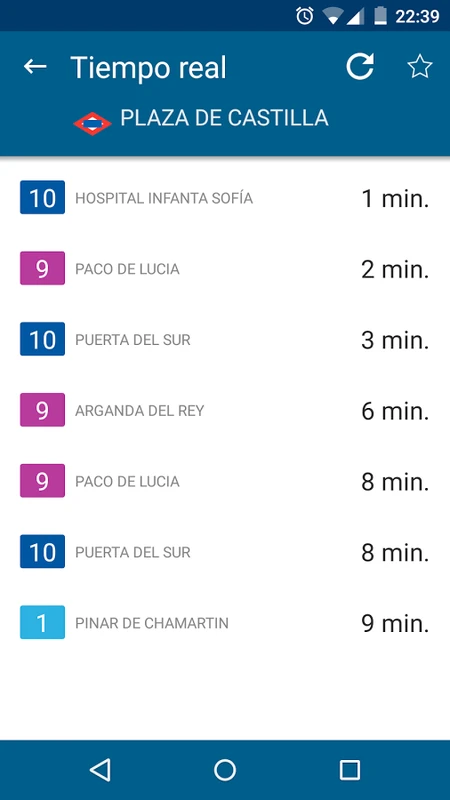450x800 pixels.
Task: Select the PINAR DE CHAMARTIN destination
Action: [x=152, y=623]
